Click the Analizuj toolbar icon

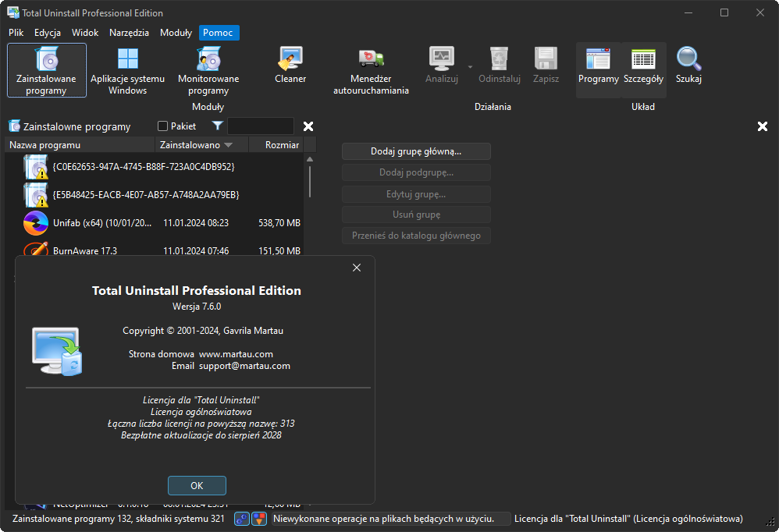(x=442, y=59)
